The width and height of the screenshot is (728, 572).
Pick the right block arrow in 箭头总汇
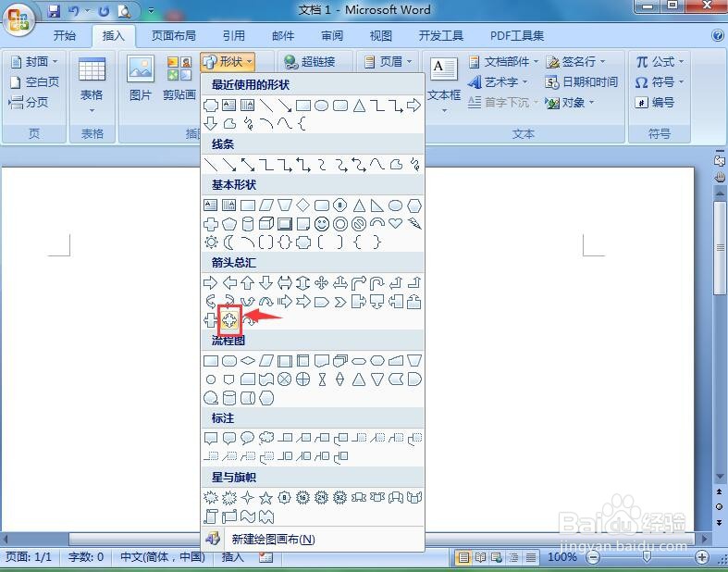pyautogui.click(x=210, y=282)
